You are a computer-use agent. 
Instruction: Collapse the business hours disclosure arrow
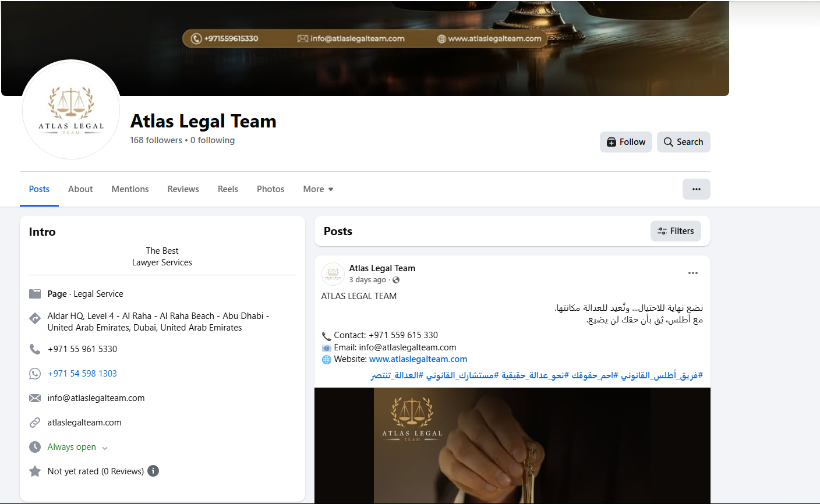click(x=104, y=447)
